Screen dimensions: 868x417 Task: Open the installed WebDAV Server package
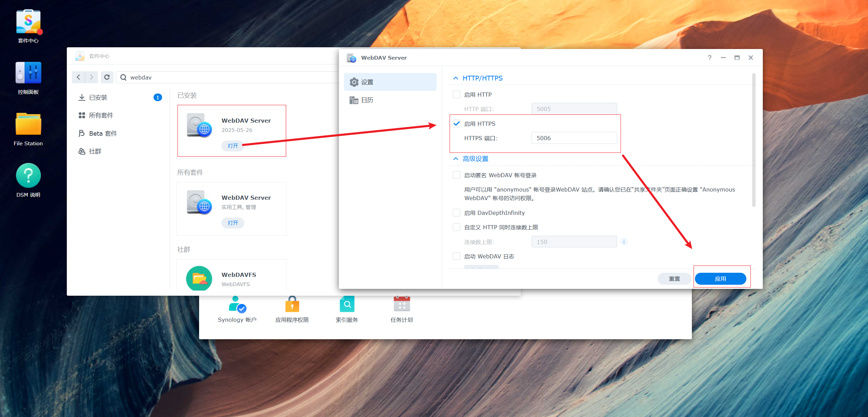(233, 146)
